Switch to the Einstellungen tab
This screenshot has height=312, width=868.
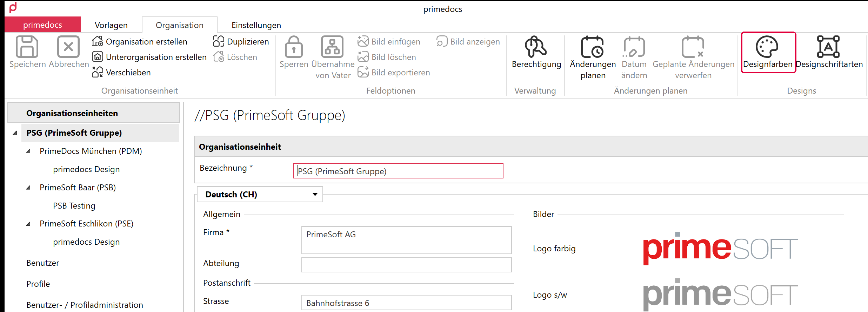pos(256,25)
